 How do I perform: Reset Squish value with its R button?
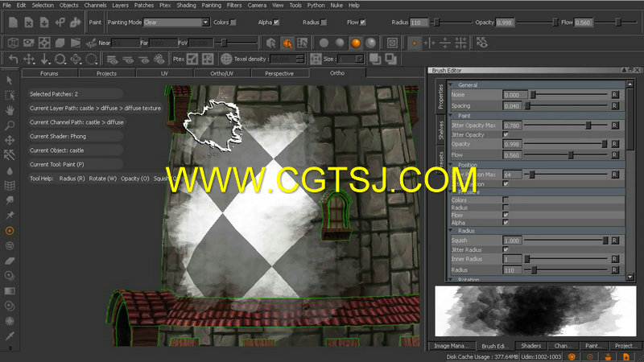click(x=615, y=240)
